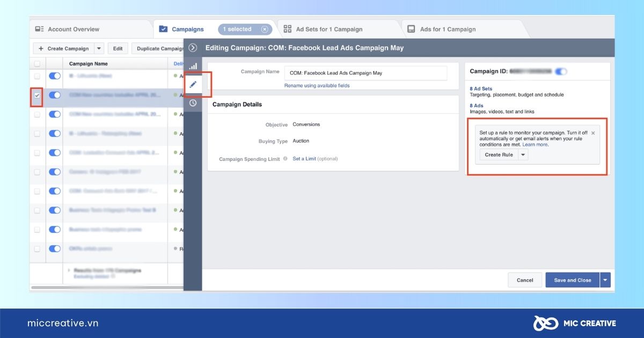Open the Ad Sets for 1 Campaign tab

point(323,30)
